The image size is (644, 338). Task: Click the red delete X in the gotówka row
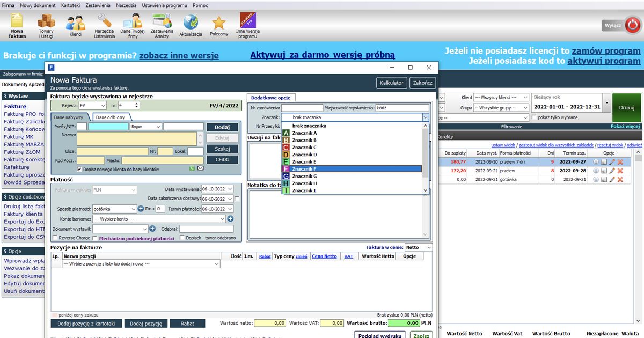[x=620, y=180]
